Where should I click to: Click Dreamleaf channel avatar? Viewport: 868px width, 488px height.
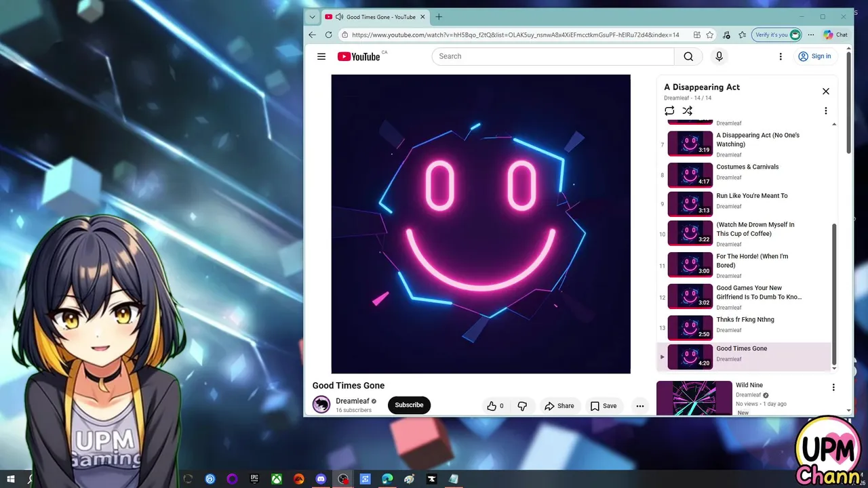(321, 405)
